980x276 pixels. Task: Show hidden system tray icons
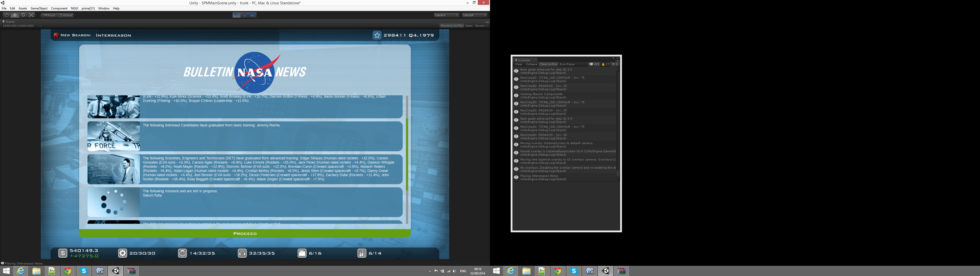(x=430, y=271)
